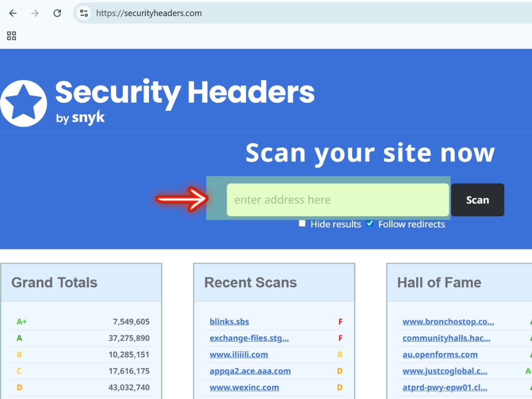The width and height of the screenshot is (532, 399).
Task: Open communityhalls Hall of Fame link
Action: [x=446, y=338]
